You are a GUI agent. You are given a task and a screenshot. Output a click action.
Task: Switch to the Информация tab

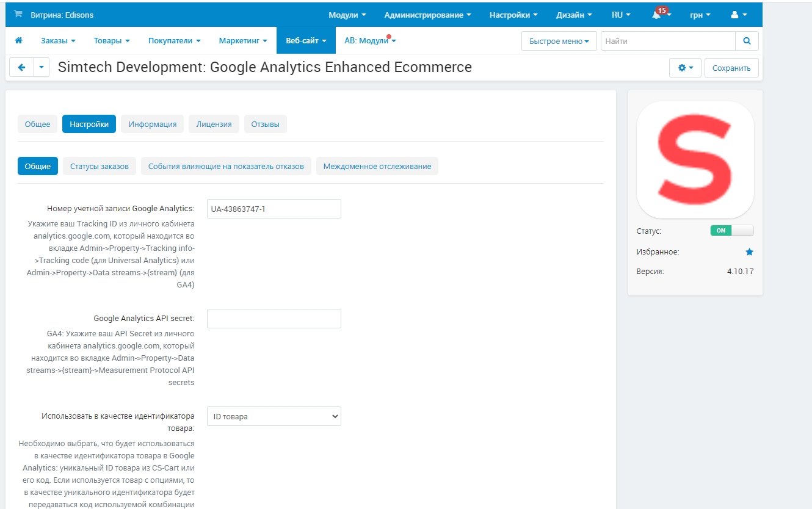pos(152,124)
